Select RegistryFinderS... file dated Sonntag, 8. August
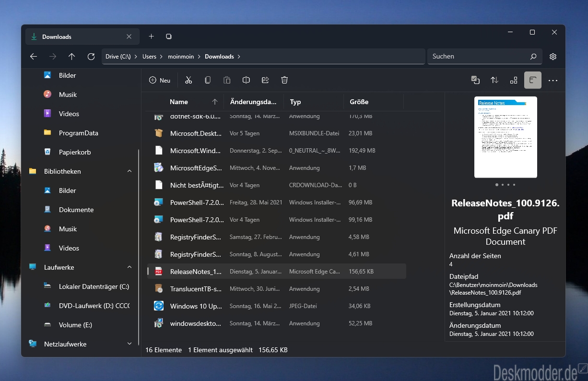 276,254
